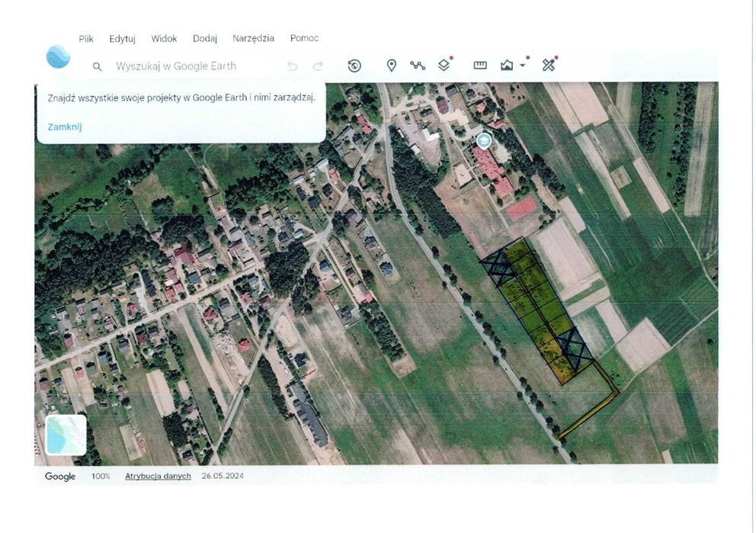Image resolution: width=756 pixels, height=533 pixels.
Task: Open the Edytuj menu
Action: [123, 39]
